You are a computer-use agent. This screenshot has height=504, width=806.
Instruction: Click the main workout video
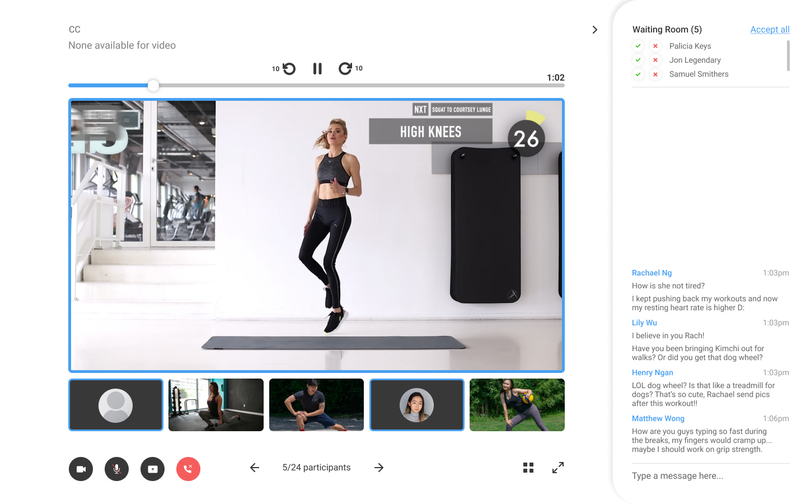(x=317, y=236)
